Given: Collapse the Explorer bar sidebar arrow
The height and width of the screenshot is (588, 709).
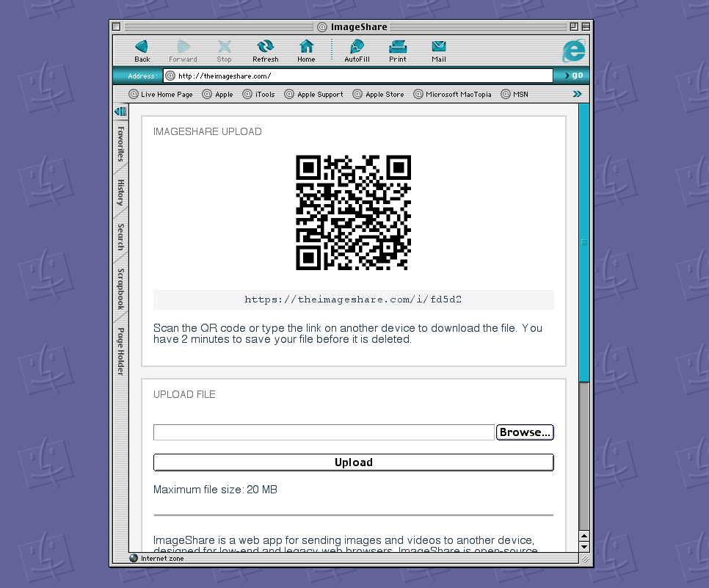Looking at the screenshot, I should (x=120, y=112).
